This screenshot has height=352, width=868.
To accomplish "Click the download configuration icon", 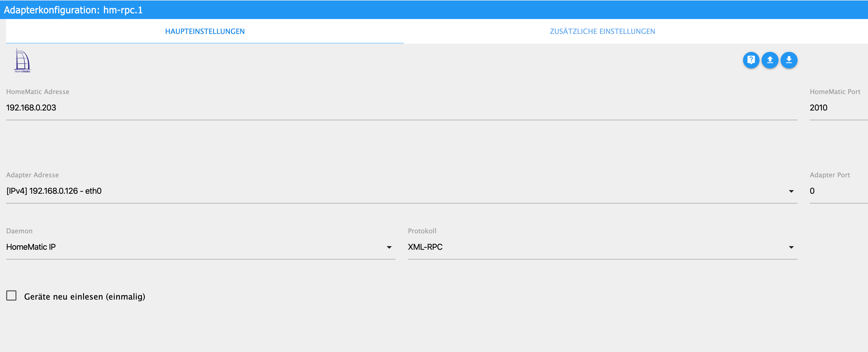I will pos(789,60).
